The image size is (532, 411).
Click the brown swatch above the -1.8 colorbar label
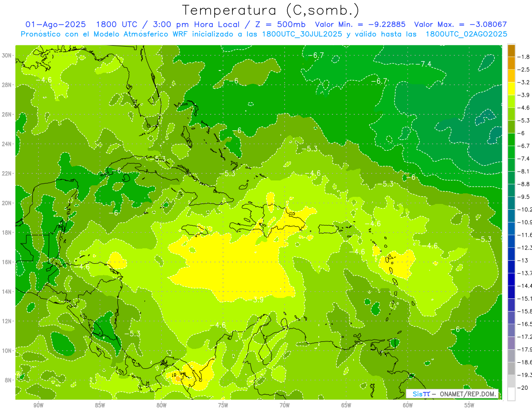[511, 51]
